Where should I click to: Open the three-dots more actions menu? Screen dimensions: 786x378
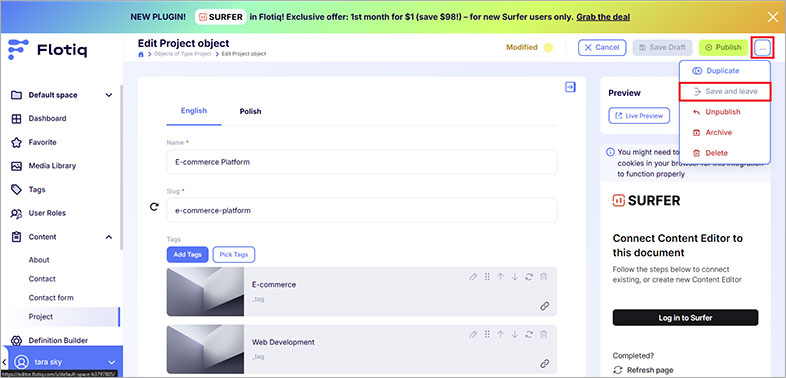tap(762, 48)
